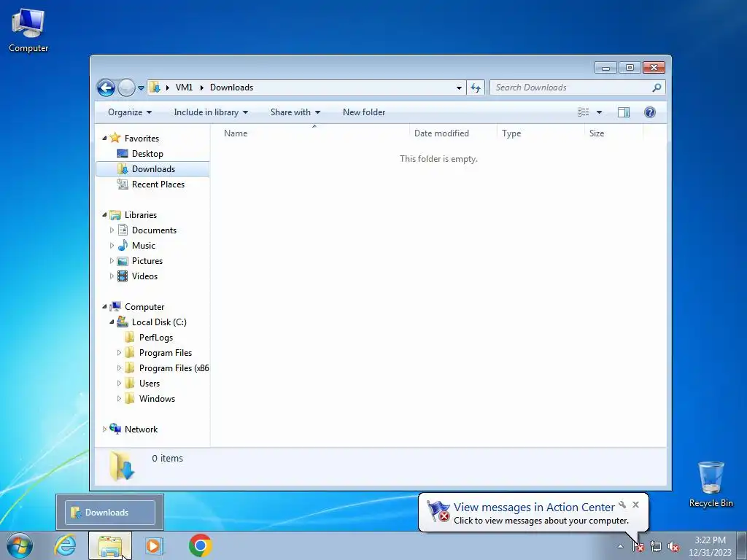Image resolution: width=747 pixels, height=560 pixels.
Task: Open the PerfLogs folder
Action: click(156, 338)
